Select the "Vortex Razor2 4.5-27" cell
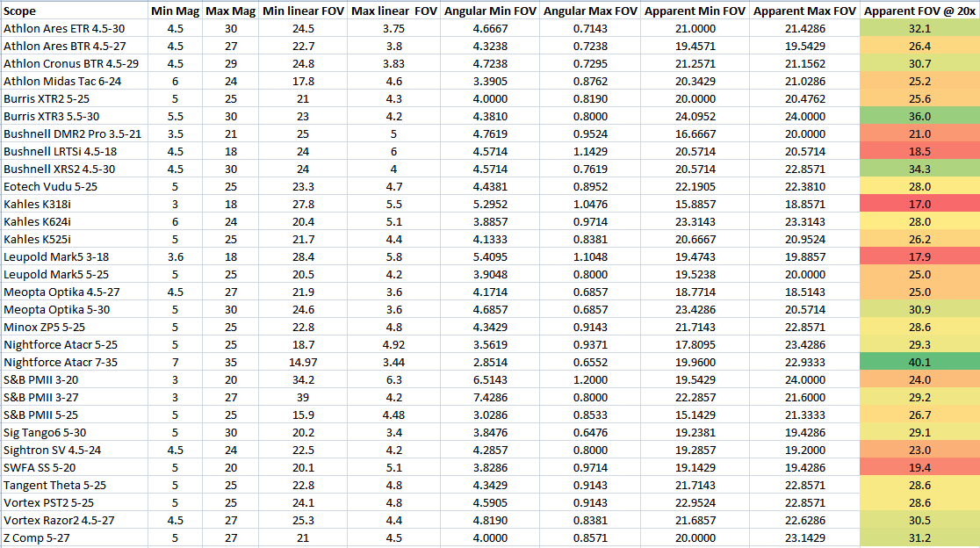The width and height of the screenshot is (980, 548). tap(74, 520)
